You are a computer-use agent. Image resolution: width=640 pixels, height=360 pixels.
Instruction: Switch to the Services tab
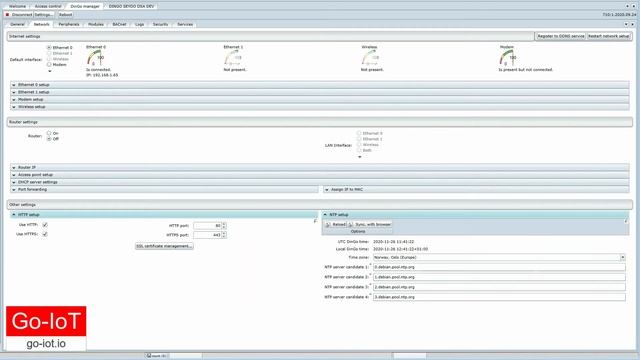[185, 24]
